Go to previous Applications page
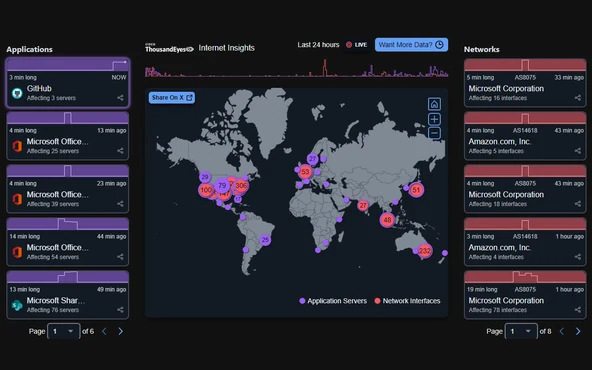Image resolution: width=592 pixels, height=370 pixels. point(104,331)
